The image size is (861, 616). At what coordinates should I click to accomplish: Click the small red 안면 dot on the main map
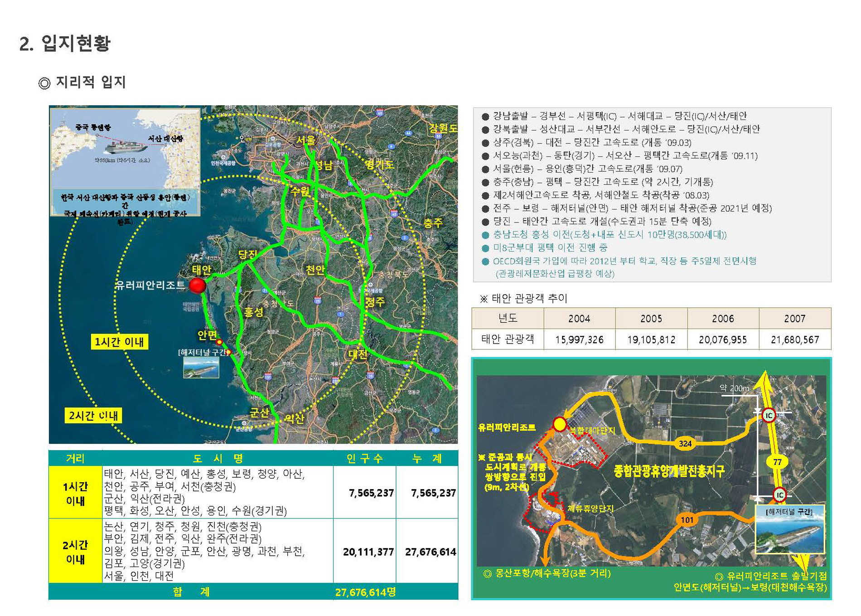(x=219, y=342)
